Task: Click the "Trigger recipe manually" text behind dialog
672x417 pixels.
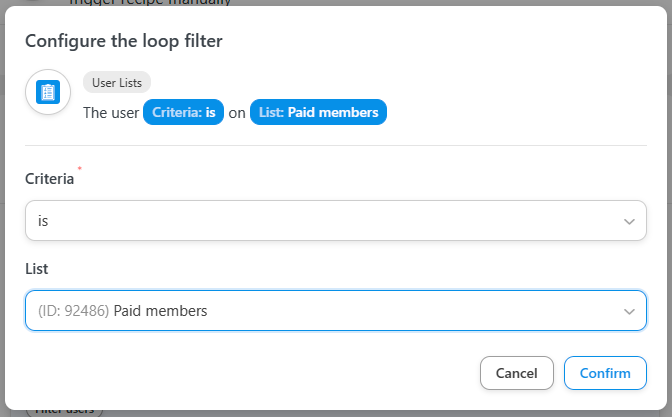Action: pyautogui.click(x=150, y=3)
